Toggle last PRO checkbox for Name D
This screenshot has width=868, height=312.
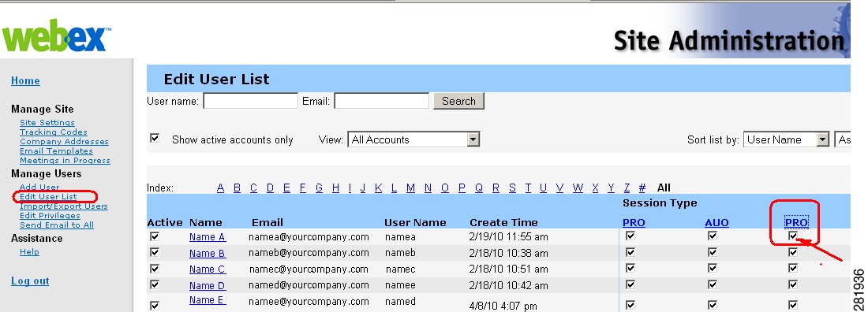[793, 284]
